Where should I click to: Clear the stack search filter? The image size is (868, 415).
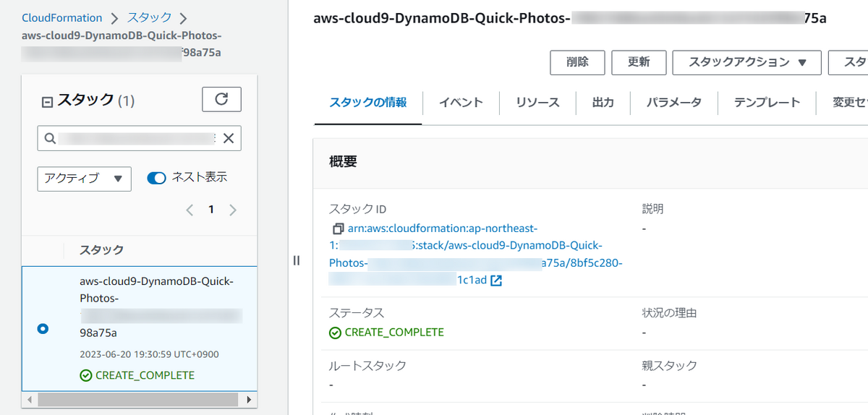(x=229, y=139)
